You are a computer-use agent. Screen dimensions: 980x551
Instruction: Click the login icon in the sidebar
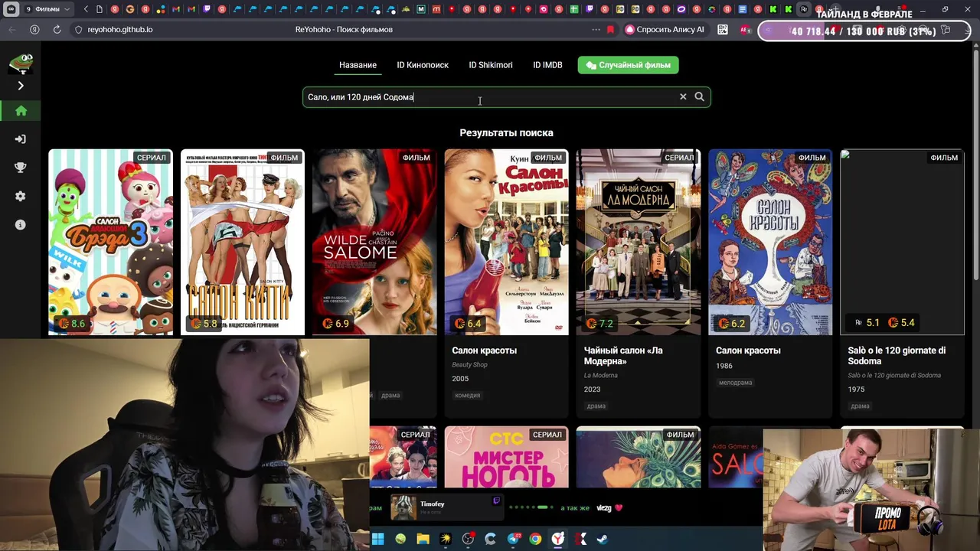pos(21,139)
